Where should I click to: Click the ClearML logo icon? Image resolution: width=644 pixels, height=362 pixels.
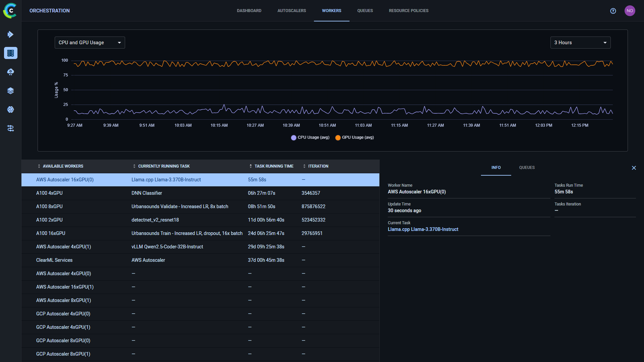pos(10,10)
